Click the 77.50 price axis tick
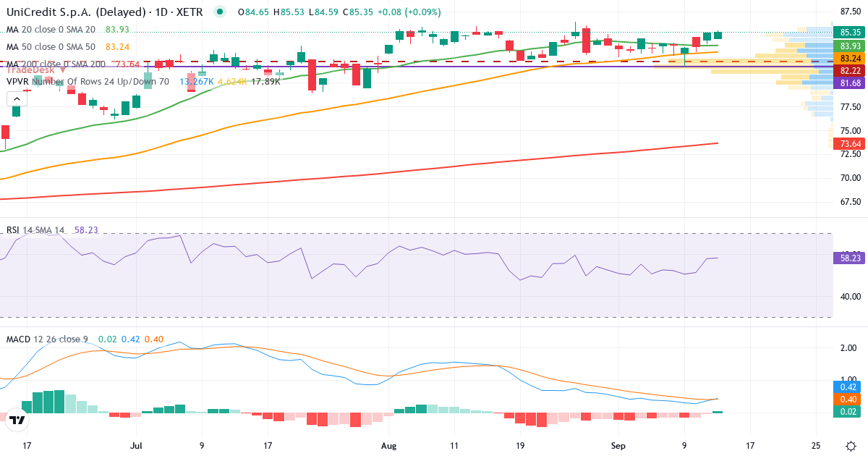The width and height of the screenshot is (868, 456). tap(849, 107)
